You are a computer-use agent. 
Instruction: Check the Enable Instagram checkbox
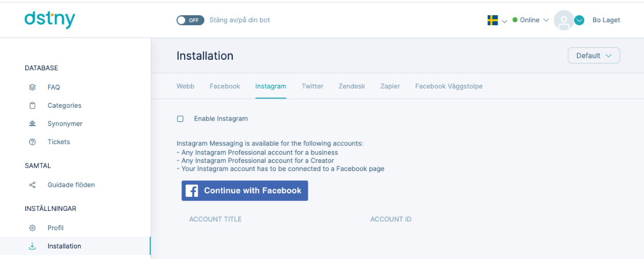pos(180,118)
